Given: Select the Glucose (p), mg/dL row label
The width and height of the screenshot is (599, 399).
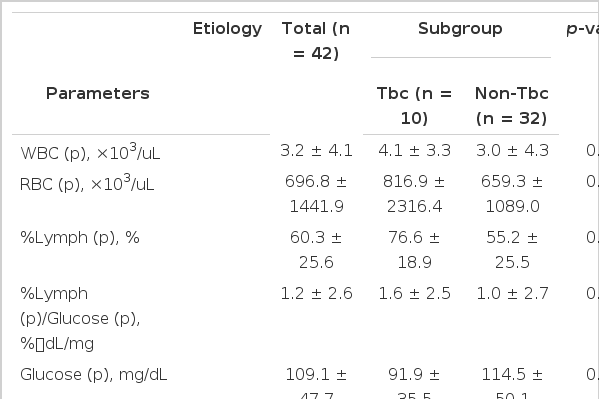Looking at the screenshot, I should (94, 375).
